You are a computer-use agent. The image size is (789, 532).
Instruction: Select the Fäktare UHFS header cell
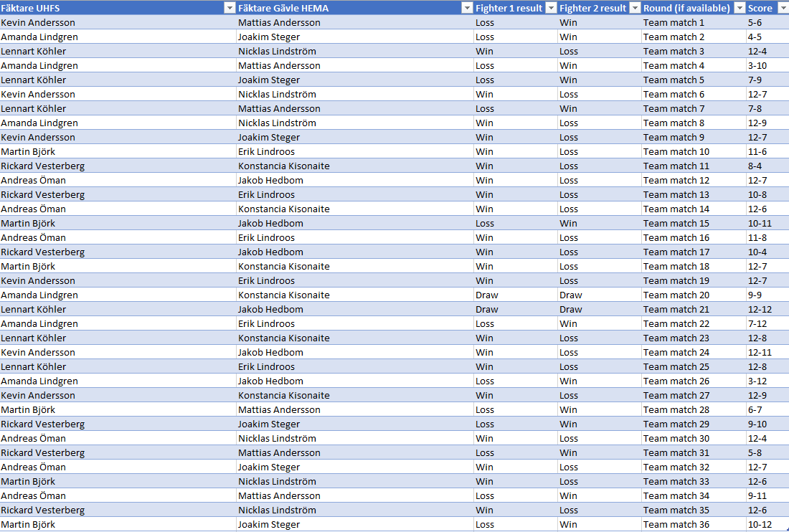coord(118,8)
